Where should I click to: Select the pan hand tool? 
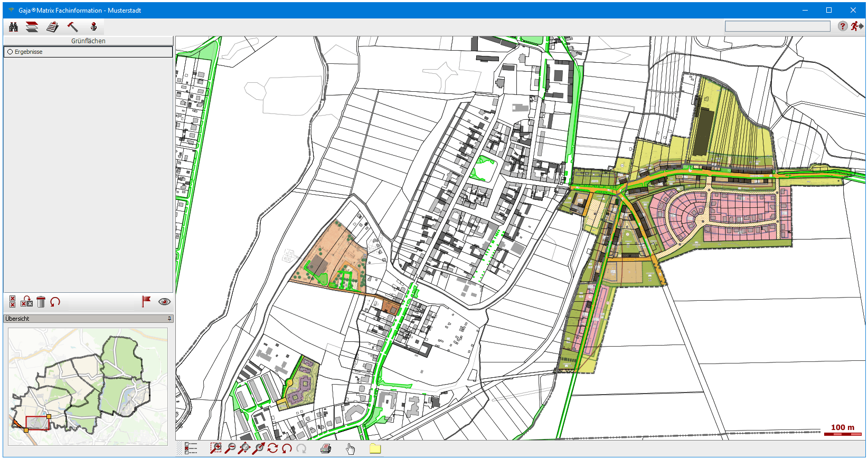click(x=351, y=448)
